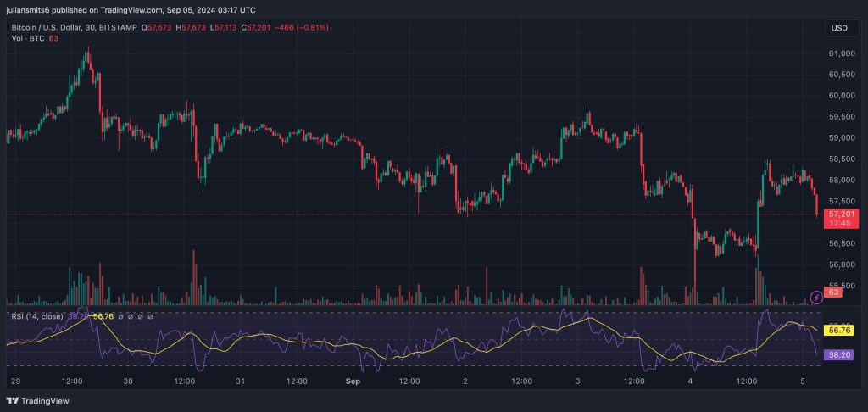Viewport: 868px width, 412px height.
Task: Click the 29 date label on time axis
Action: coord(15,381)
